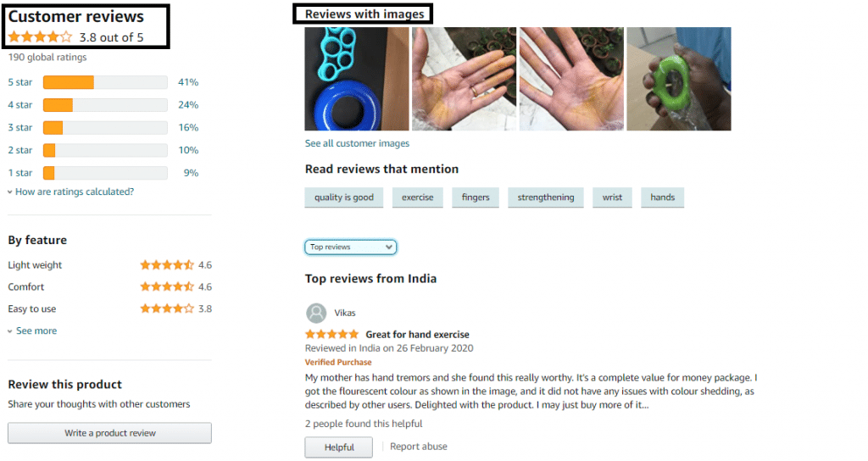Open See all customer images link
Viewport: 868px width, 461px height.
tap(357, 143)
